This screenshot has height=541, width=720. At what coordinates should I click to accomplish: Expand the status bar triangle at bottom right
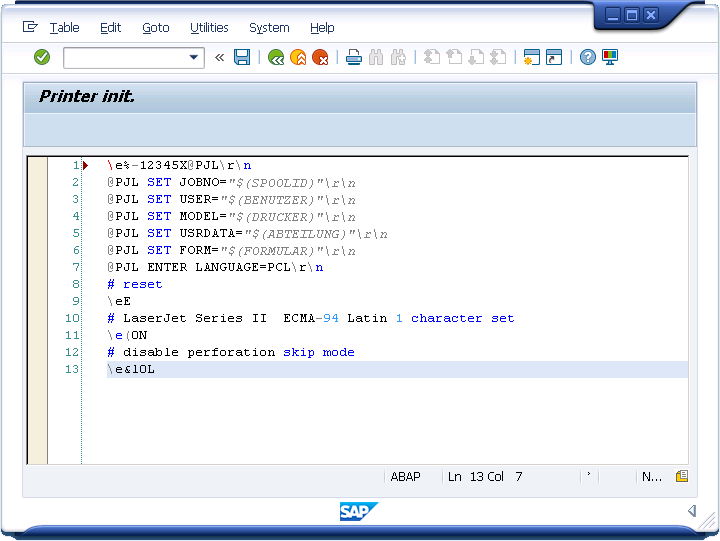tap(691, 511)
